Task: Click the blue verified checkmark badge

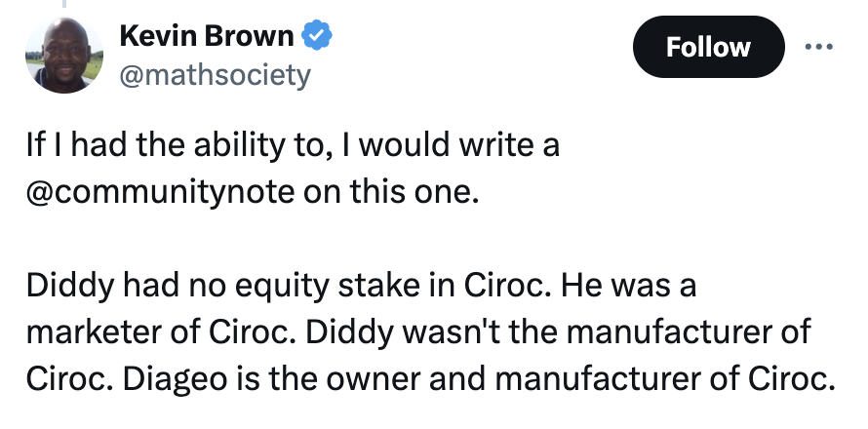Action: [316, 35]
